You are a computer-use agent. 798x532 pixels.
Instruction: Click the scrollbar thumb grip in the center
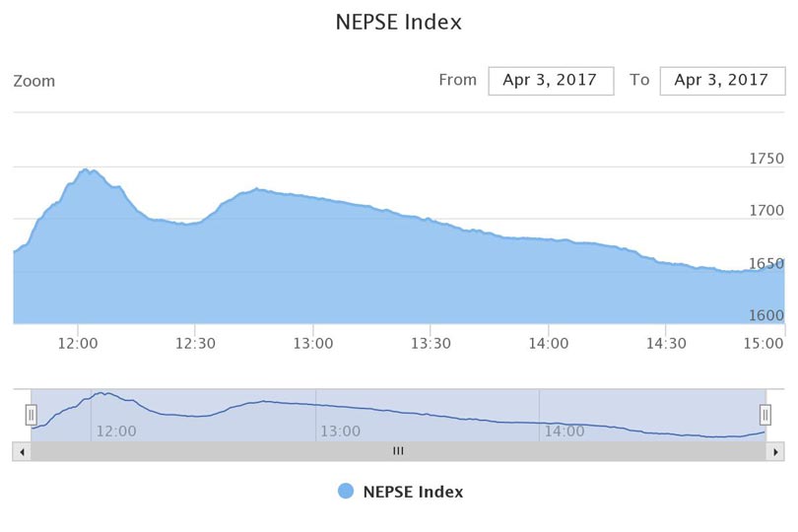coord(398,451)
